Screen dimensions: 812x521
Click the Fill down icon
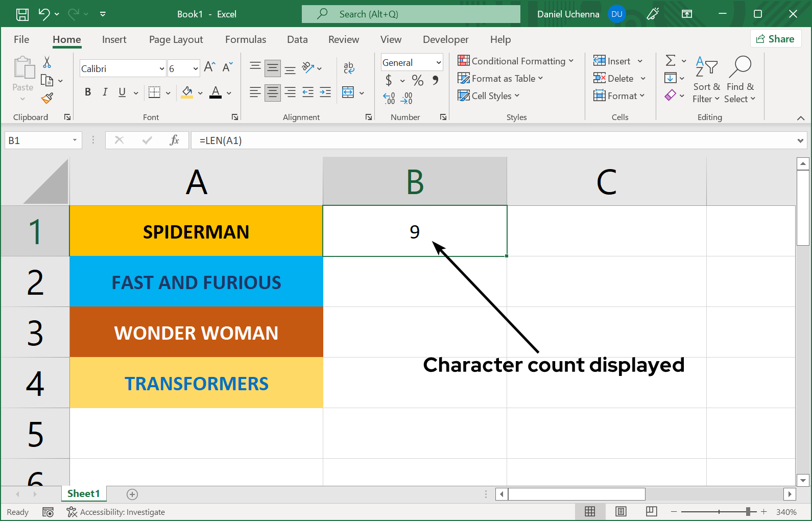(x=671, y=78)
